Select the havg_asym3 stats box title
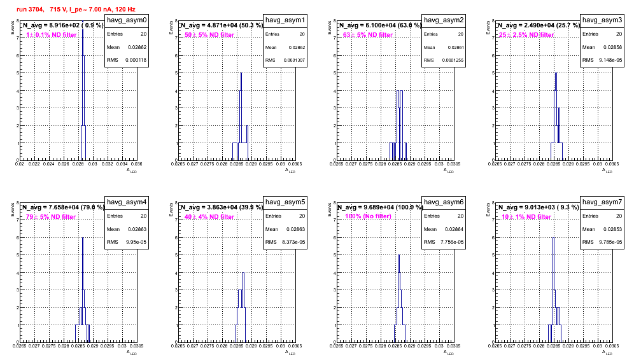Viewport: 634px width, 364px height. point(602,20)
